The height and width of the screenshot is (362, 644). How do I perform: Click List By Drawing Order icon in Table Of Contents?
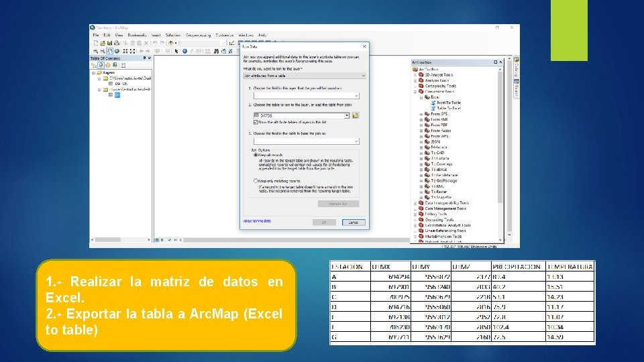click(94, 65)
